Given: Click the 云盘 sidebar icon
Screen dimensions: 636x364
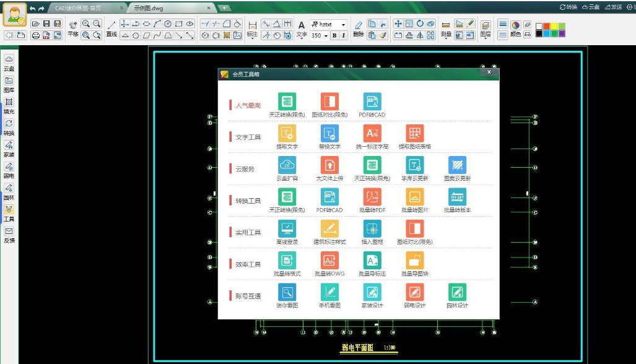Looking at the screenshot, I should (9, 63).
